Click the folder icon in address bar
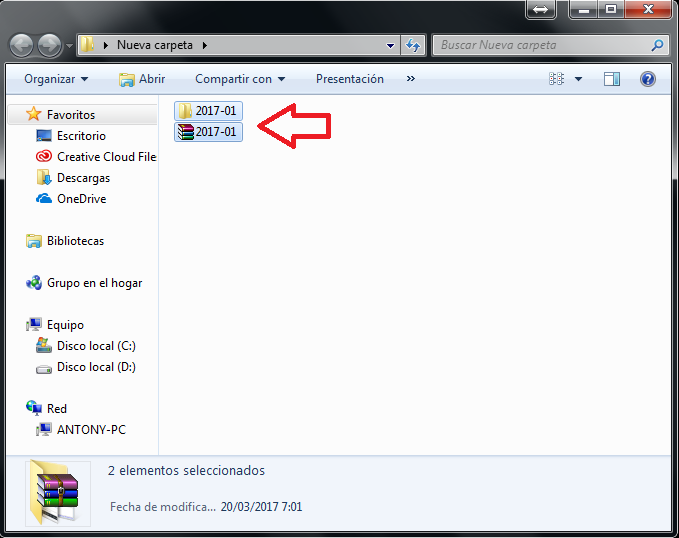679x538 pixels. [x=87, y=45]
